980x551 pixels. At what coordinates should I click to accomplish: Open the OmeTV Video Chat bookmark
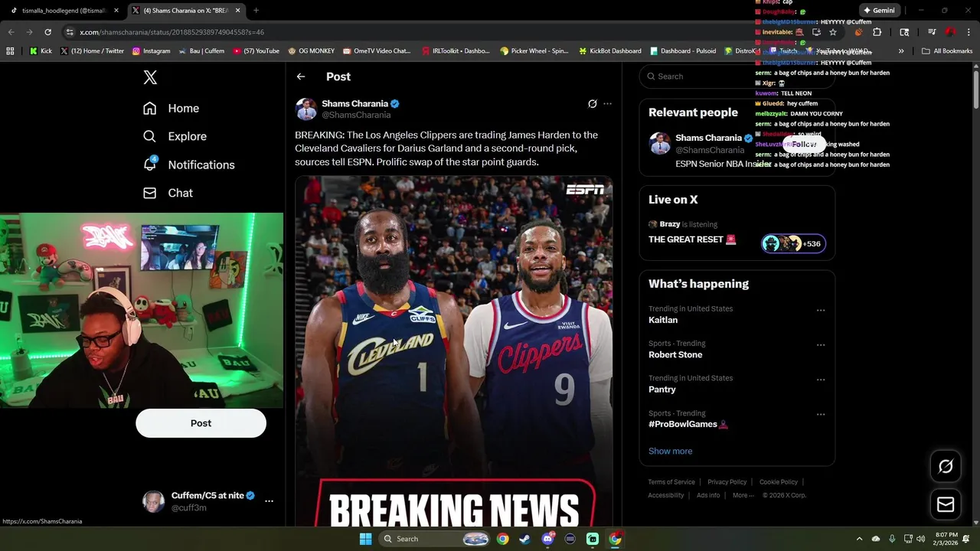[377, 51]
